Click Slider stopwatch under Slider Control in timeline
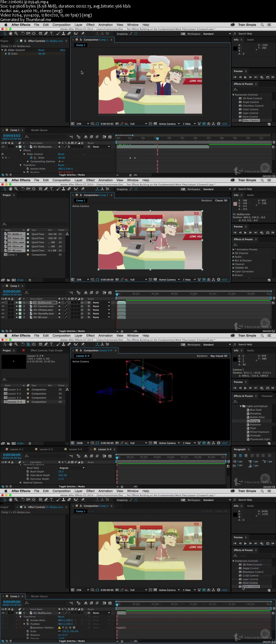The width and height of the screenshot is (276, 644). pyautogui.click(x=31, y=158)
